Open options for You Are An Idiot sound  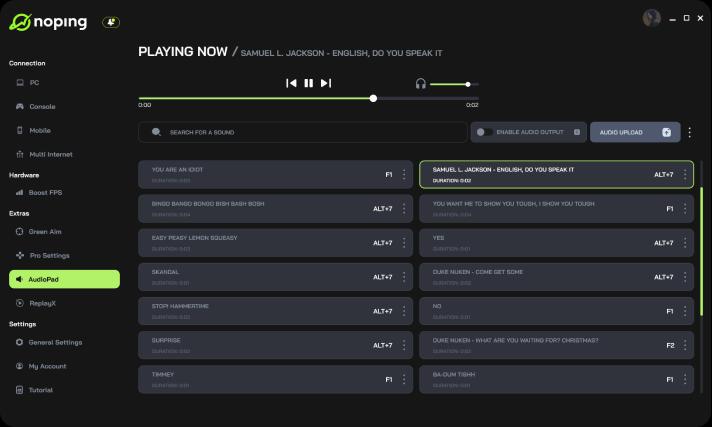404,174
